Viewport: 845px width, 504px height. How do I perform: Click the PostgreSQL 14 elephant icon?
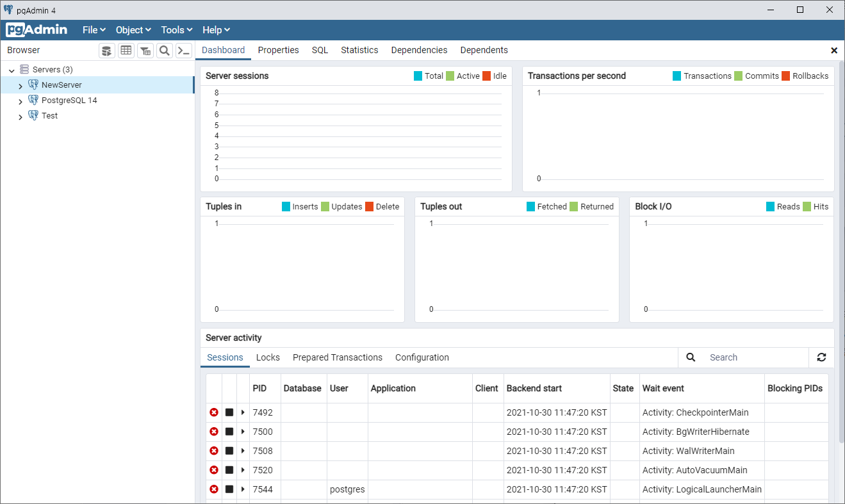pyautogui.click(x=33, y=100)
